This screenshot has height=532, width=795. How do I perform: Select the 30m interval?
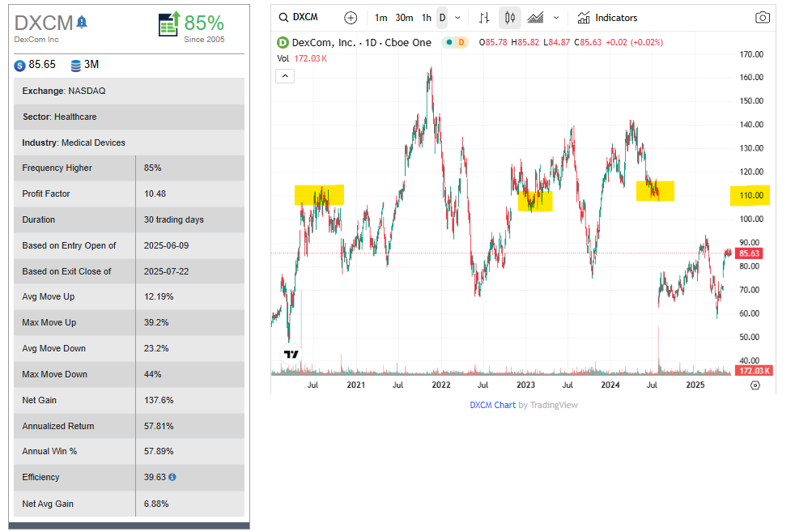point(404,18)
